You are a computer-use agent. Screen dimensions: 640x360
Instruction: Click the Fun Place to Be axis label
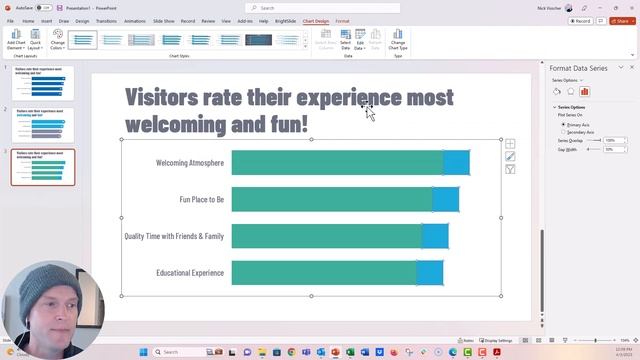point(202,200)
